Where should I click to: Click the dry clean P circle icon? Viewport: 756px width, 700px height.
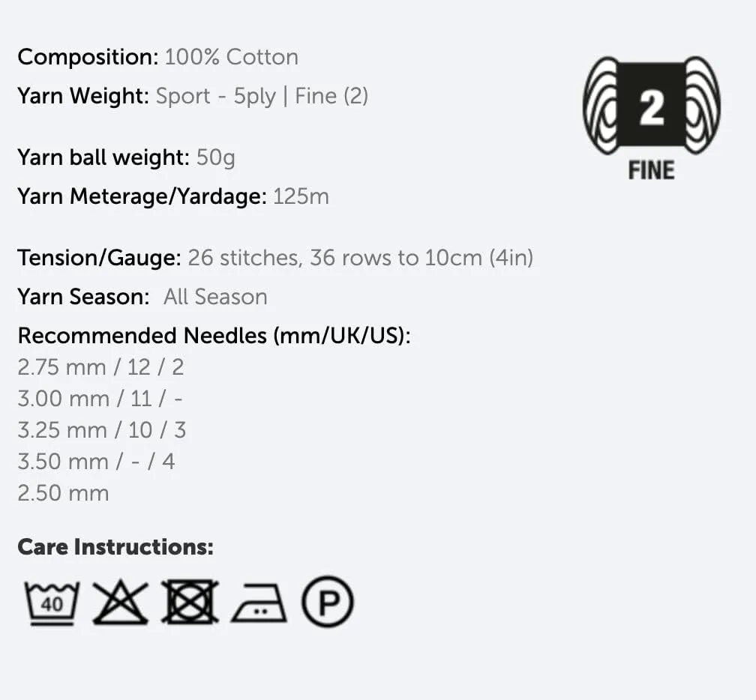point(328,602)
